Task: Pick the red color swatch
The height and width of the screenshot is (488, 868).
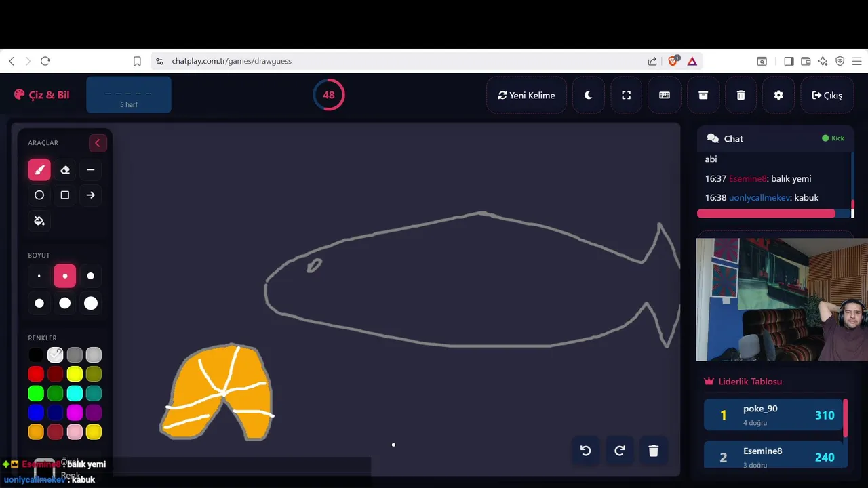Action: 36,373
